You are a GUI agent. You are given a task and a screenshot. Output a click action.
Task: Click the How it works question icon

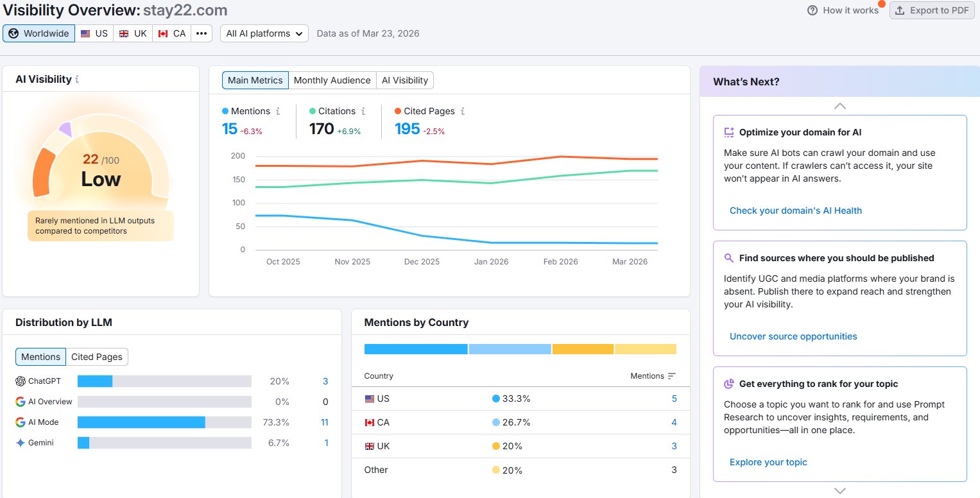pos(812,10)
